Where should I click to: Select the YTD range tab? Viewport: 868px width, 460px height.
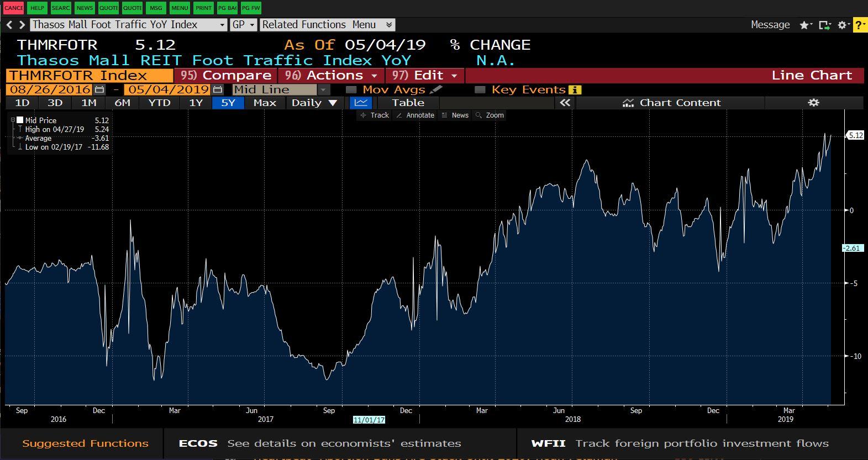pyautogui.click(x=160, y=103)
